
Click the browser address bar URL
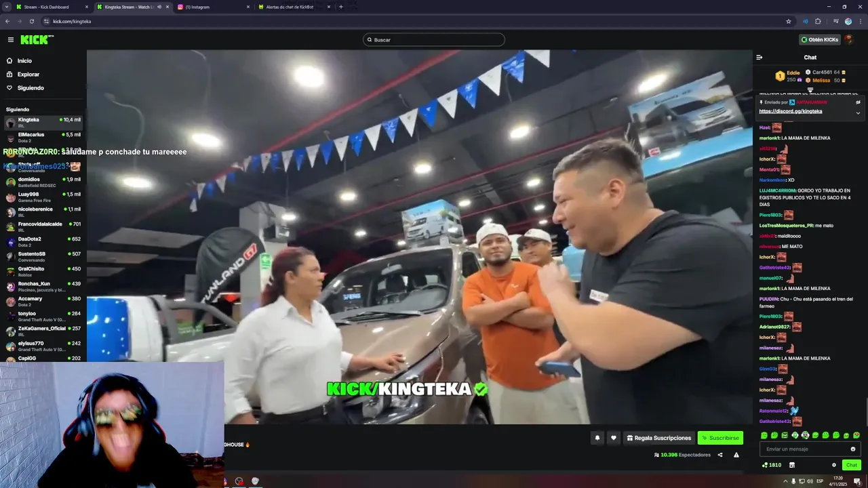tap(72, 21)
